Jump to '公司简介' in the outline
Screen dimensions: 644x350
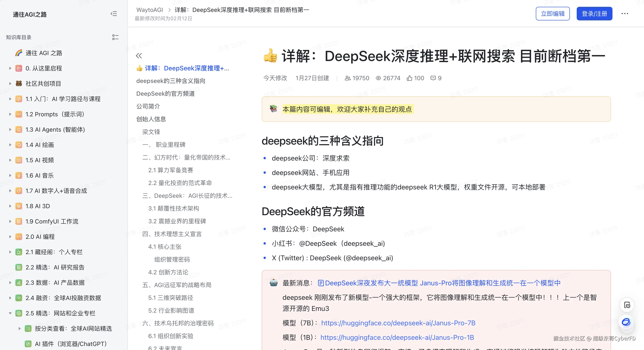[x=148, y=106]
